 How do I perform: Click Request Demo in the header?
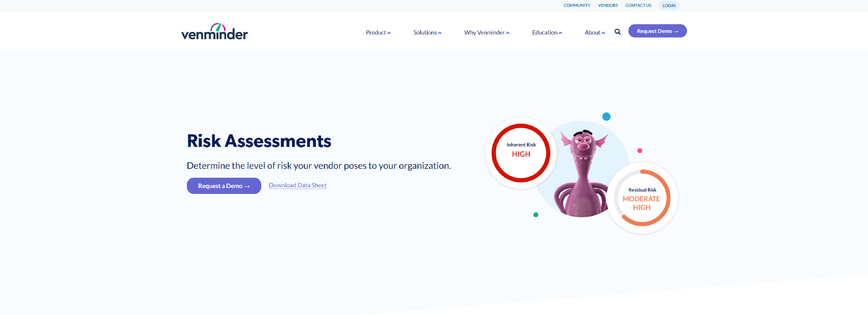click(x=657, y=31)
